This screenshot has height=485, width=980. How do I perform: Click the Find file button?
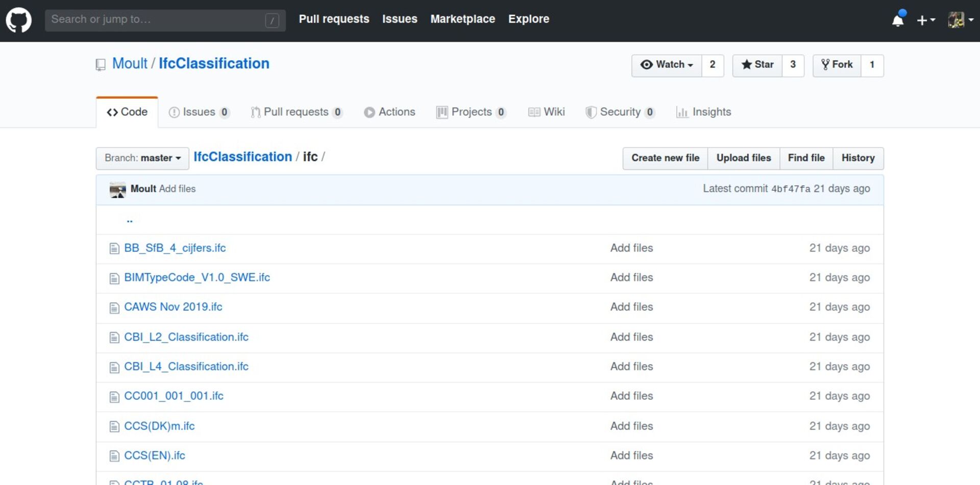click(x=806, y=158)
